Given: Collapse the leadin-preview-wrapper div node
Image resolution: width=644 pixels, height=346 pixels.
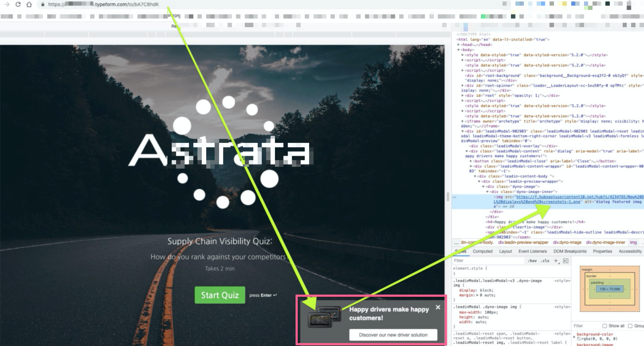Looking at the screenshot, I should (479, 181).
